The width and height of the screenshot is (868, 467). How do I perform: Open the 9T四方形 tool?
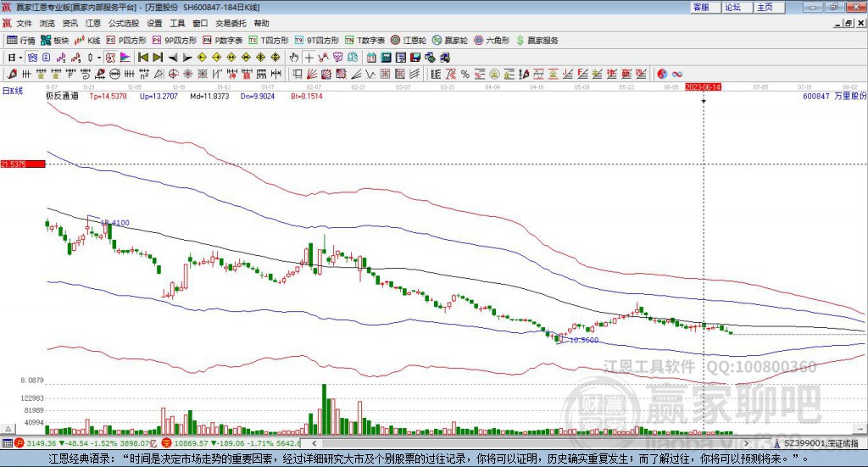(317, 41)
